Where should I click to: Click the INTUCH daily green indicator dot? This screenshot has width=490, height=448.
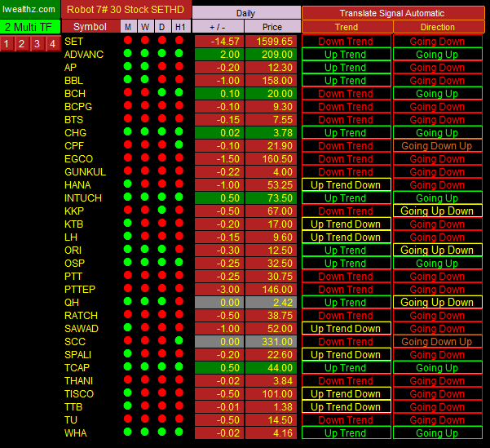162,197
